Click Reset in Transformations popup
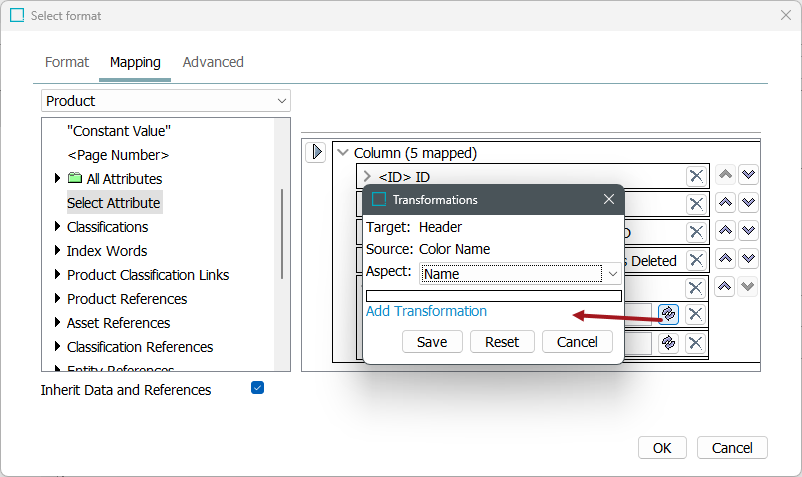The width and height of the screenshot is (802, 477). click(502, 342)
